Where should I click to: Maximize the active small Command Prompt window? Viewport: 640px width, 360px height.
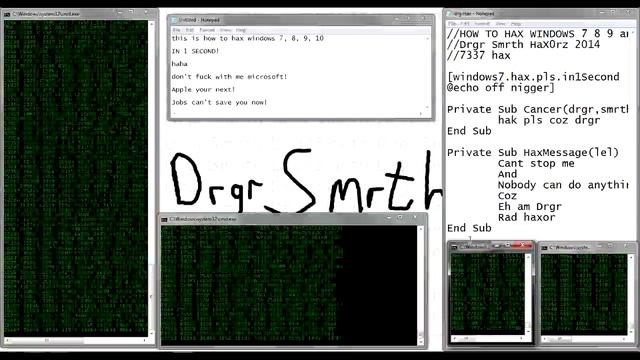click(507, 245)
